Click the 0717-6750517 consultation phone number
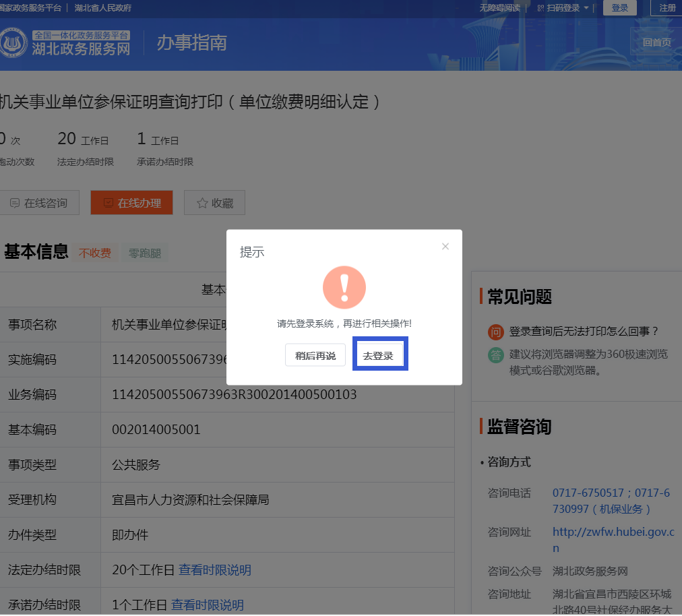The height and width of the screenshot is (616, 682). click(588, 493)
